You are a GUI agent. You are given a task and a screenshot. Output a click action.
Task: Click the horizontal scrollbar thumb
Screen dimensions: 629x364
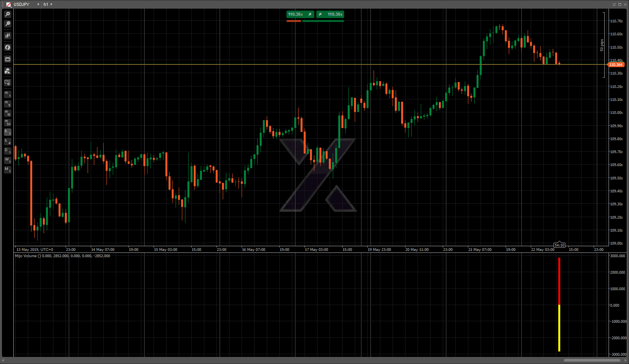[592, 360]
